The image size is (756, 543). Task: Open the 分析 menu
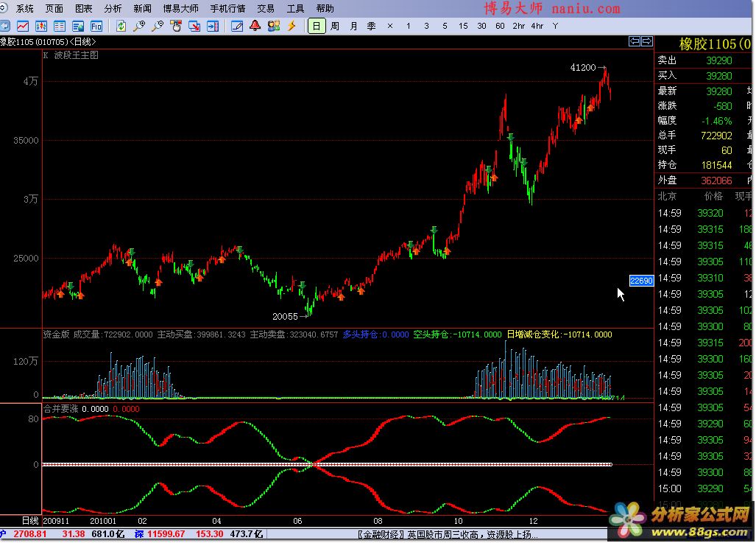coord(113,8)
